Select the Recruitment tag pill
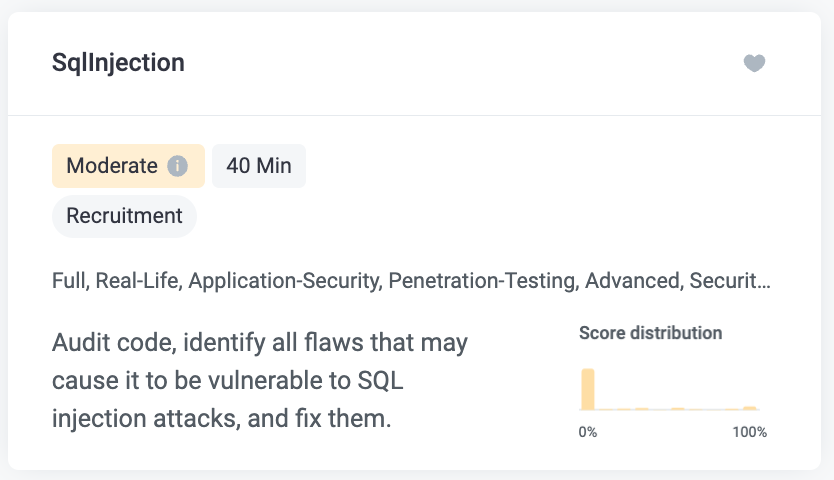This screenshot has height=480, width=834. [x=124, y=216]
